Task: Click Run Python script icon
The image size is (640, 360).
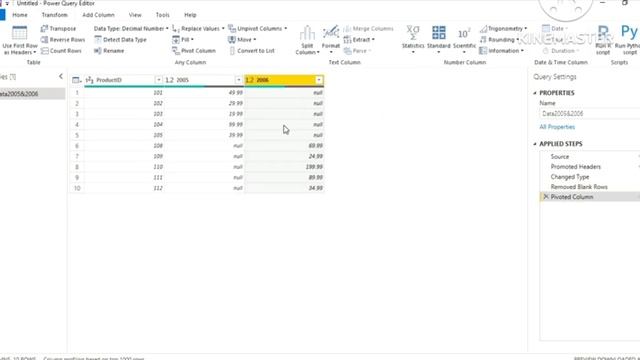Action: (629, 33)
